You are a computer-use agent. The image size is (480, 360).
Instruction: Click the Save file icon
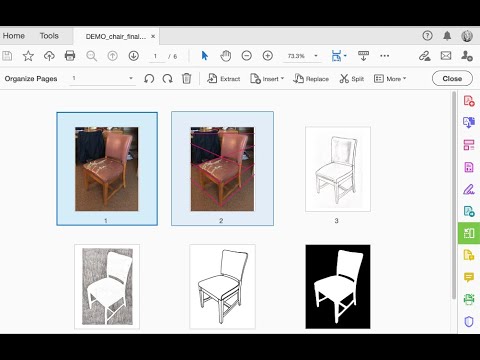coord(7,56)
